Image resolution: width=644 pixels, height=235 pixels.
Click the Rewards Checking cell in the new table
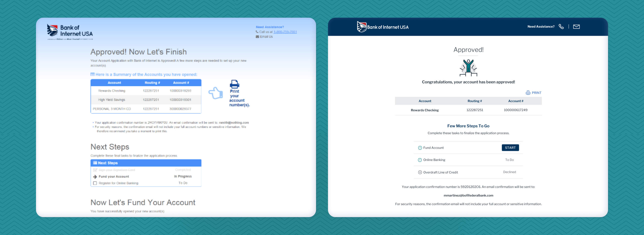424,110
